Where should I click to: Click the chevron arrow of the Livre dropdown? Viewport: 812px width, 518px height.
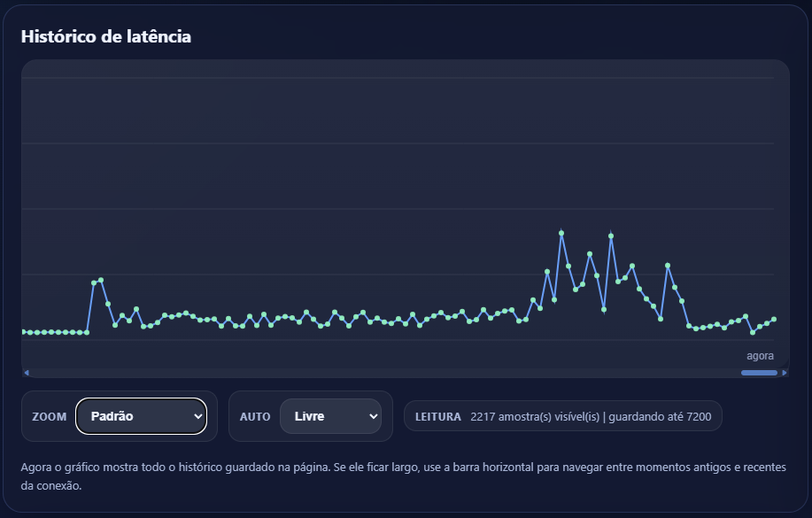[x=371, y=416]
